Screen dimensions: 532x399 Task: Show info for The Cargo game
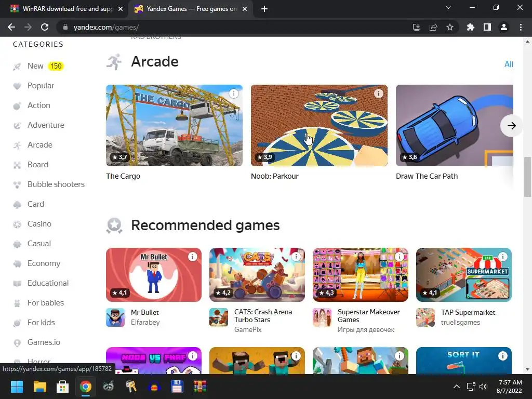pos(233,94)
